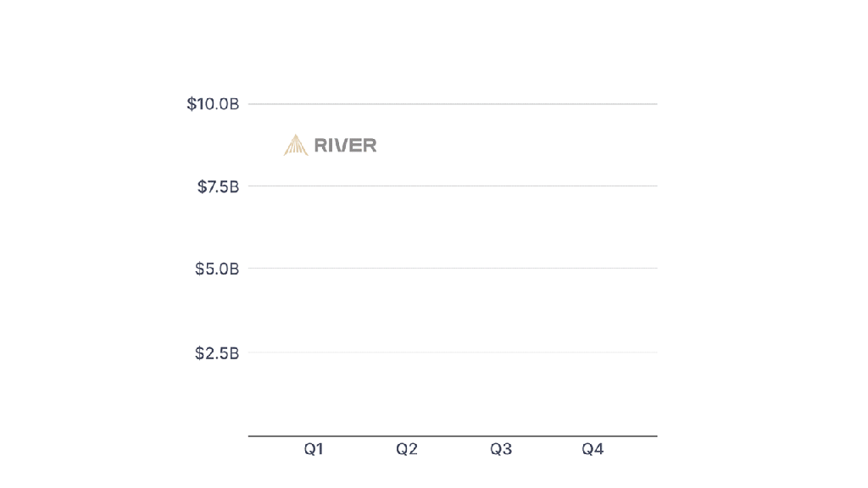Click the $10.0B axis label
The image size is (868, 488).
pyautogui.click(x=213, y=104)
